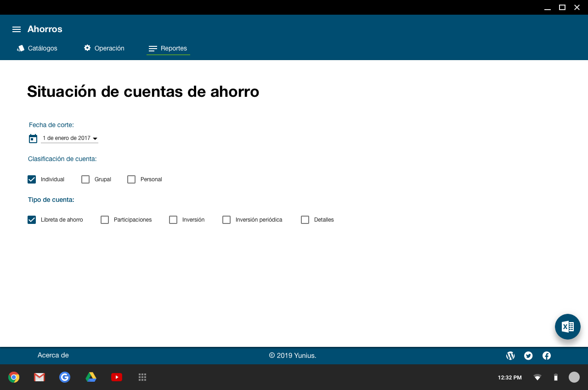The height and width of the screenshot is (390, 588).
Task: Open the Twitter link in footer
Action: point(528,356)
